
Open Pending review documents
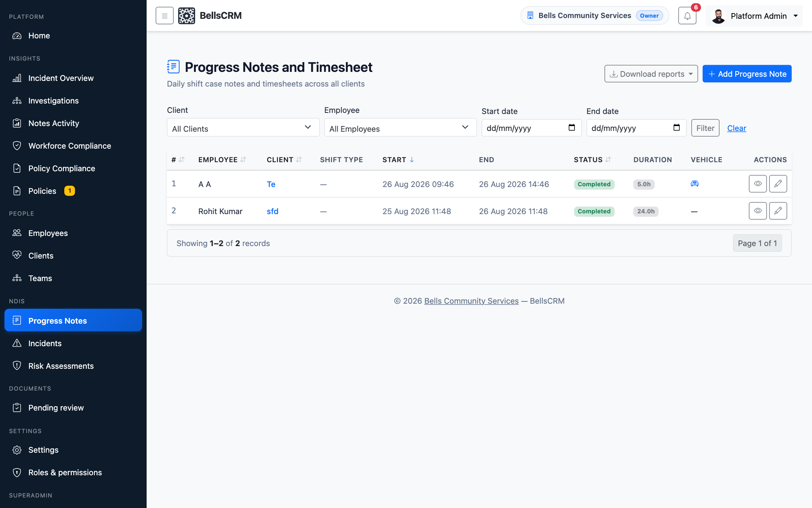(x=73, y=408)
